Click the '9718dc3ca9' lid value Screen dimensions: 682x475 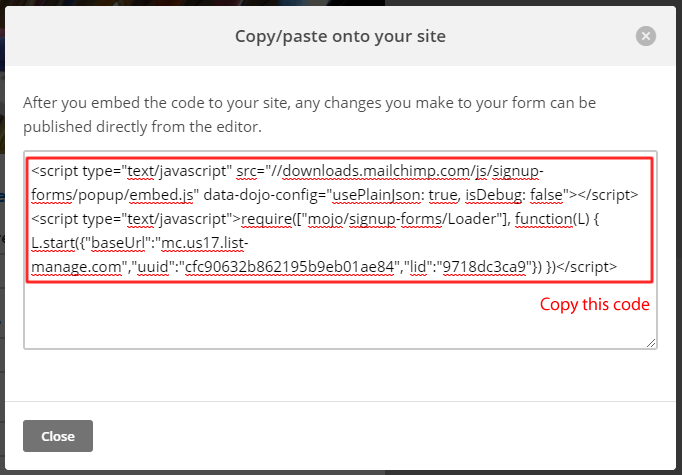[x=485, y=267]
